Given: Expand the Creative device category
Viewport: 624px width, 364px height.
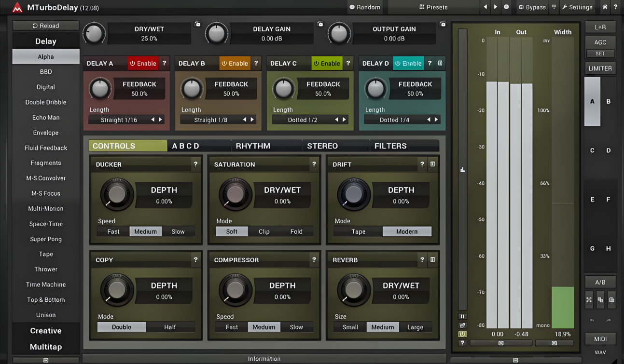Looking at the screenshot, I should point(46,331).
